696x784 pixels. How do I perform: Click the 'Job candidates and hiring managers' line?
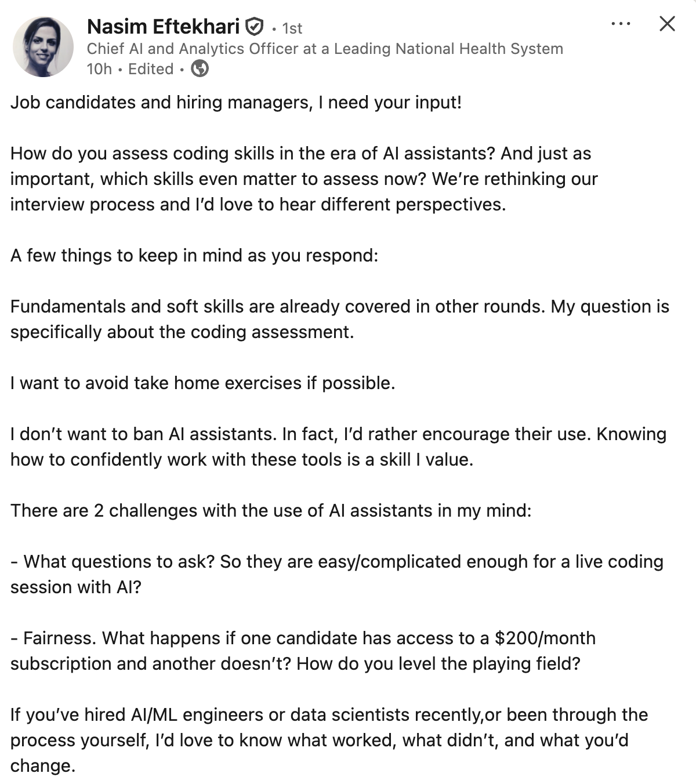tap(236, 103)
